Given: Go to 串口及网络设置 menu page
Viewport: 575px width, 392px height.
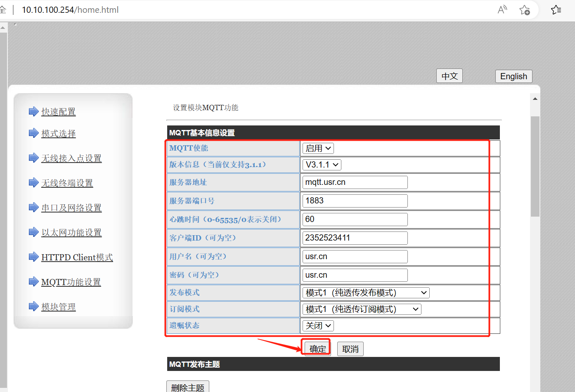Looking at the screenshot, I should (x=71, y=208).
